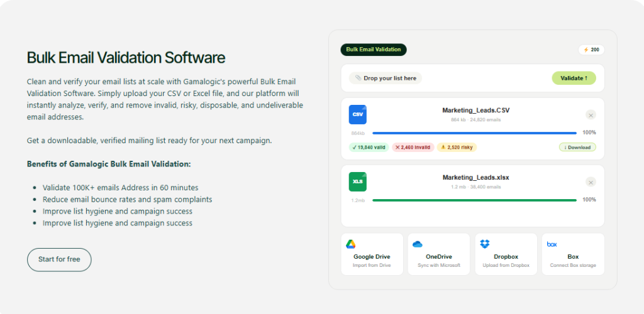This screenshot has width=644, height=314.
Task: Click the 19,840 valid badge
Action: click(x=369, y=147)
